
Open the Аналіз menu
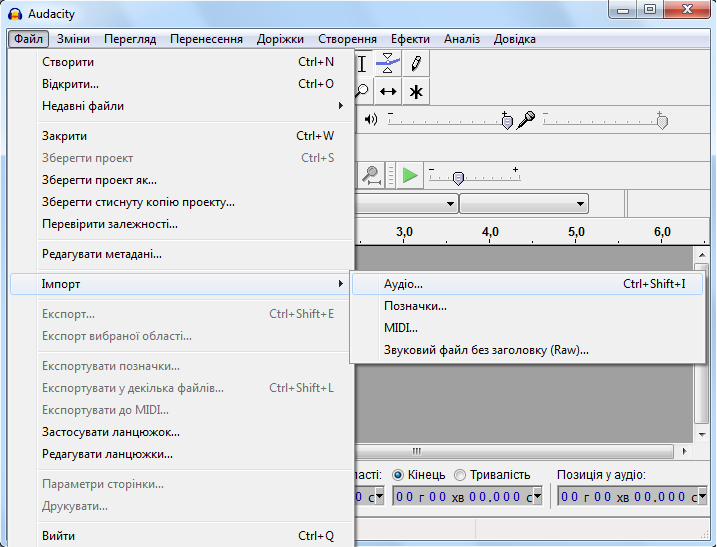click(462, 39)
